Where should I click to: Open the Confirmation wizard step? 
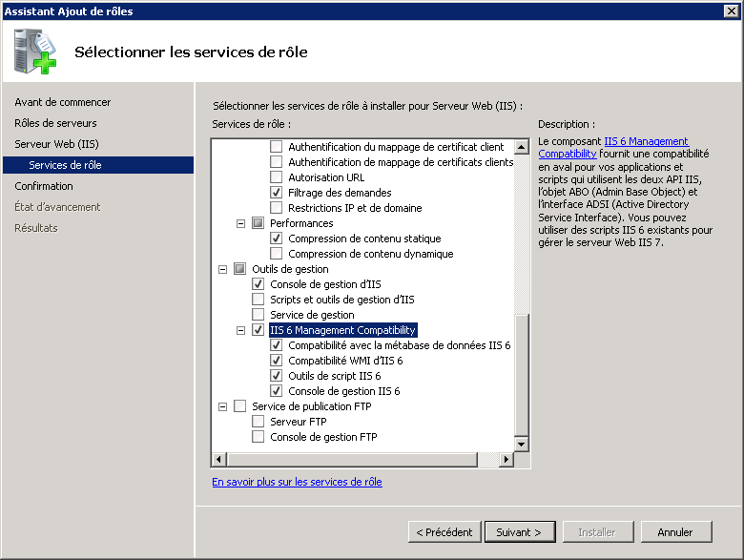(x=44, y=186)
